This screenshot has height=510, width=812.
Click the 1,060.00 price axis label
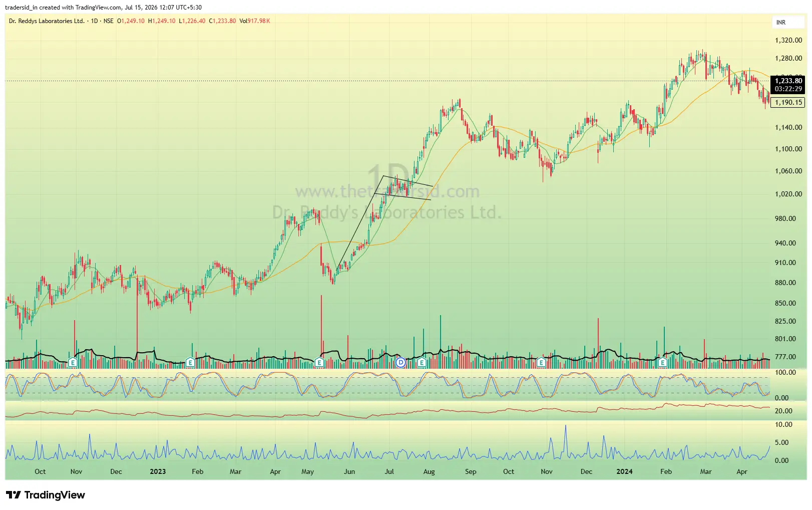788,171
